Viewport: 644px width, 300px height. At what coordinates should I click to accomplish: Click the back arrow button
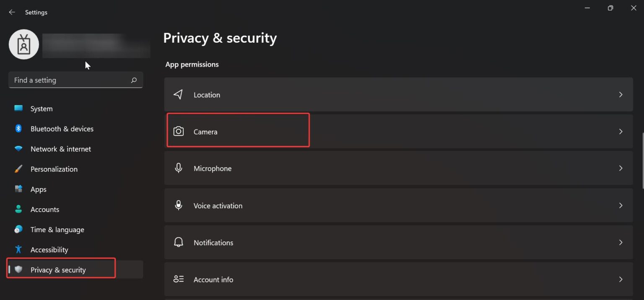11,12
